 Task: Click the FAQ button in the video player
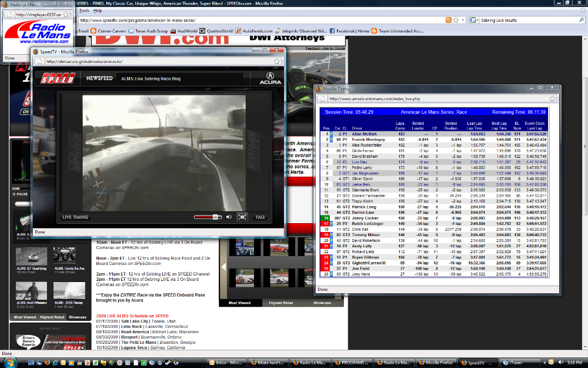[260, 217]
